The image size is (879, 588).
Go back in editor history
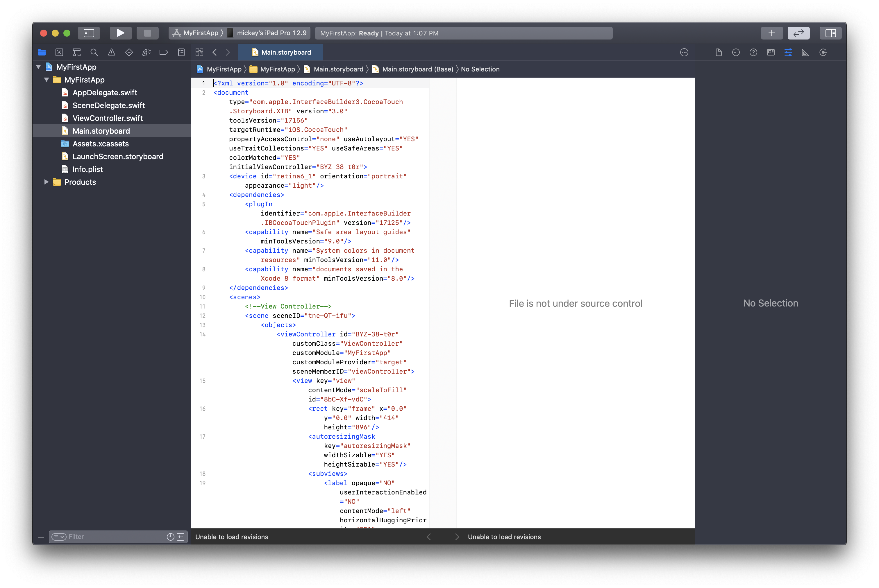tap(215, 53)
